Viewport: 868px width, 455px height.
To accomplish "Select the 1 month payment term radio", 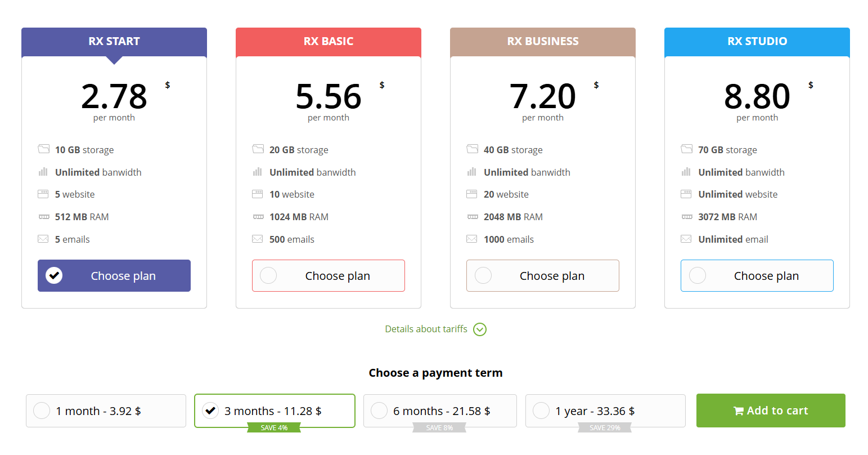I will click(x=42, y=411).
